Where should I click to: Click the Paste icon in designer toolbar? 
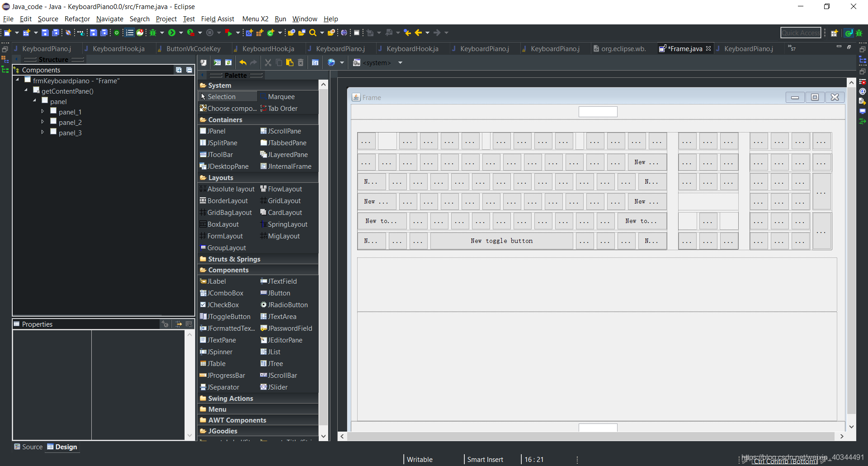[x=290, y=63]
